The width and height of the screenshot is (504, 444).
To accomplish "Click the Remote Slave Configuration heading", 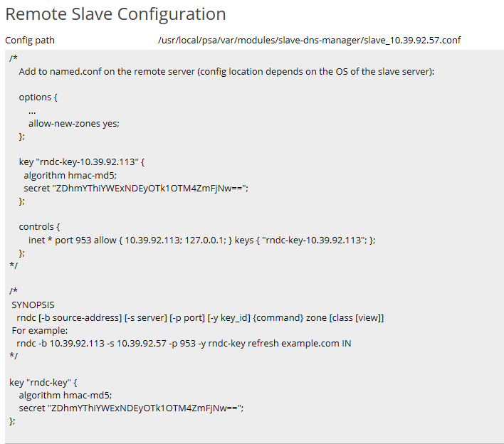I will [x=115, y=14].
